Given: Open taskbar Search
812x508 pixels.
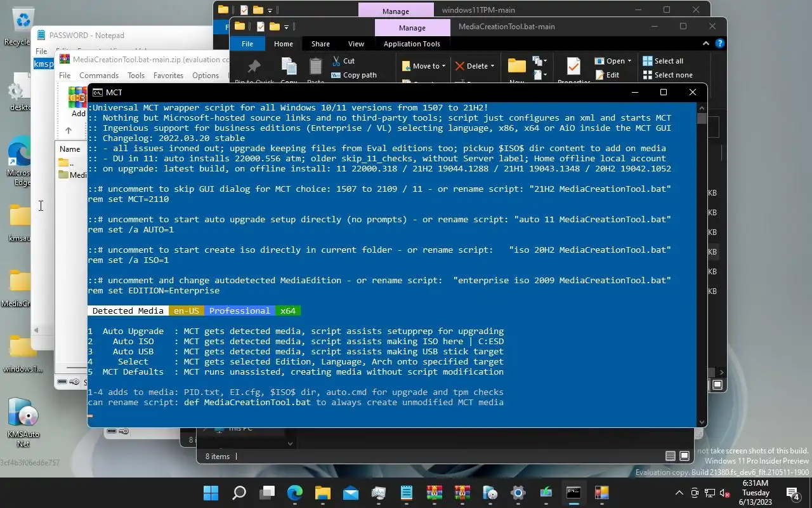Looking at the screenshot, I should pos(239,493).
